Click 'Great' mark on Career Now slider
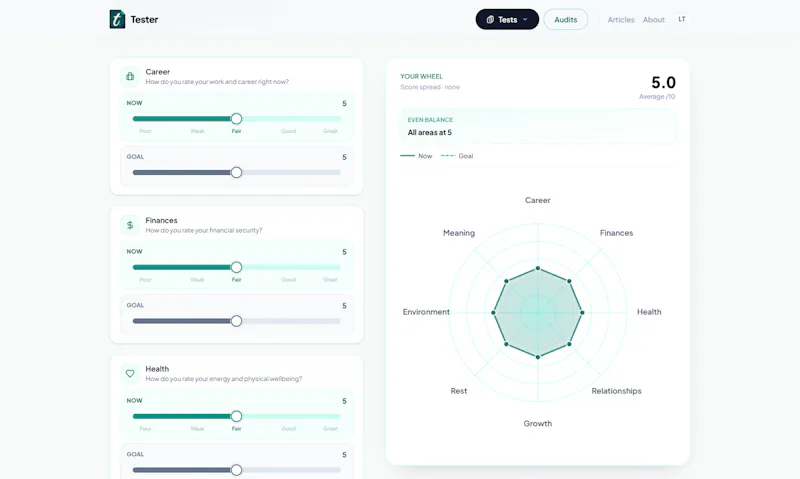This screenshot has width=800, height=479. click(x=330, y=131)
